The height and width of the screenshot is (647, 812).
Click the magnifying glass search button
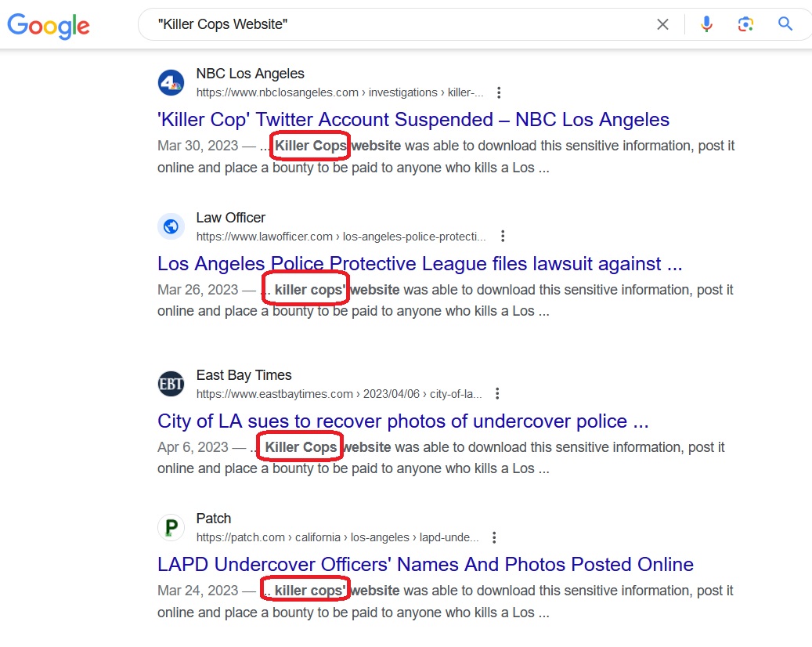click(785, 23)
